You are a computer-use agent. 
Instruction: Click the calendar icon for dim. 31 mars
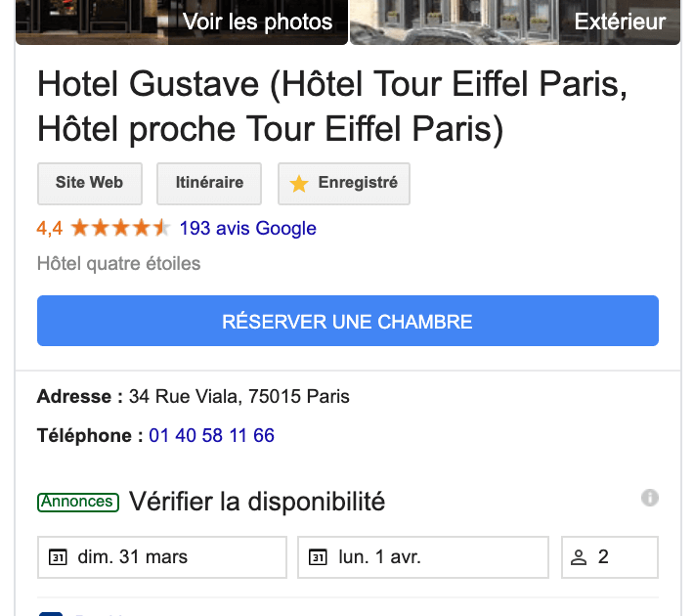(x=58, y=557)
